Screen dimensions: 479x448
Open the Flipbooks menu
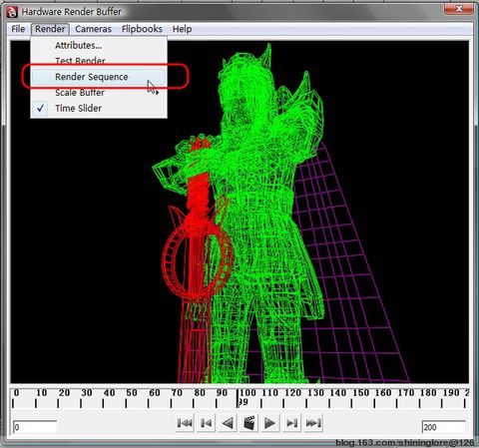142,29
